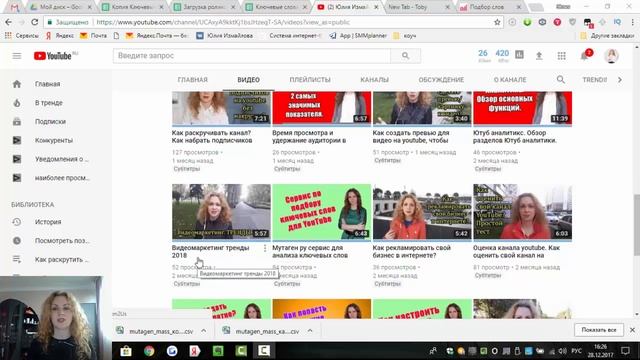This screenshot has width=640, height=360.
Task: Expand tabs with right chevron
Action: click(620, 80)
